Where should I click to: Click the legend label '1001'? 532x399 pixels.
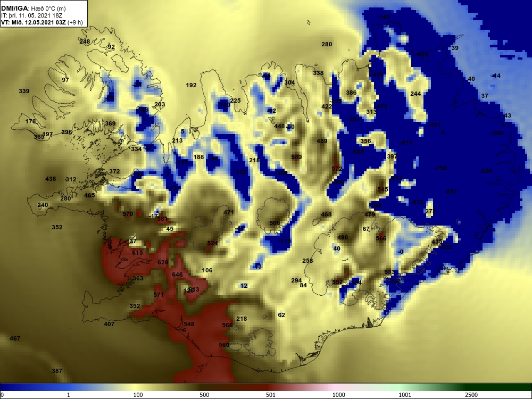[405, 395]
